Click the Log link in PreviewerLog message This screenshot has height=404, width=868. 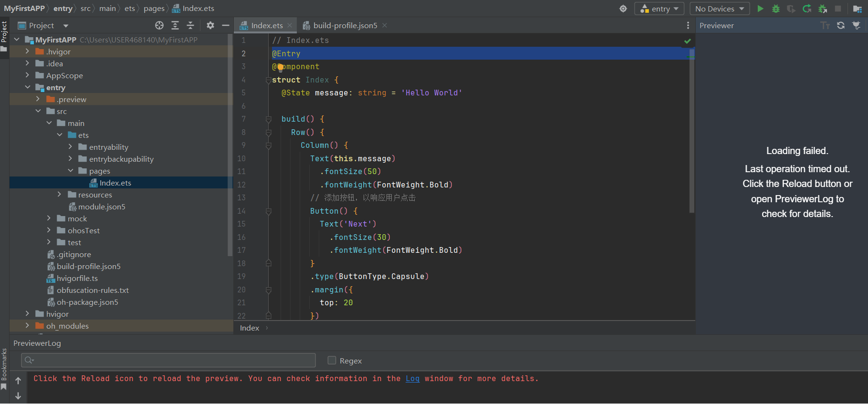click(x=412, y=378)
